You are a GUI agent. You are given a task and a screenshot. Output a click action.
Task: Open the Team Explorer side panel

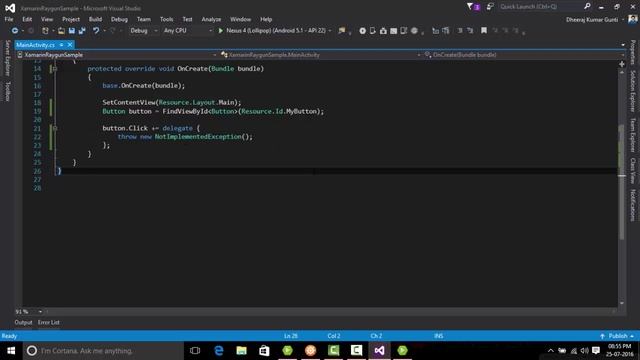pyautogui.click(x=633, y=135)
